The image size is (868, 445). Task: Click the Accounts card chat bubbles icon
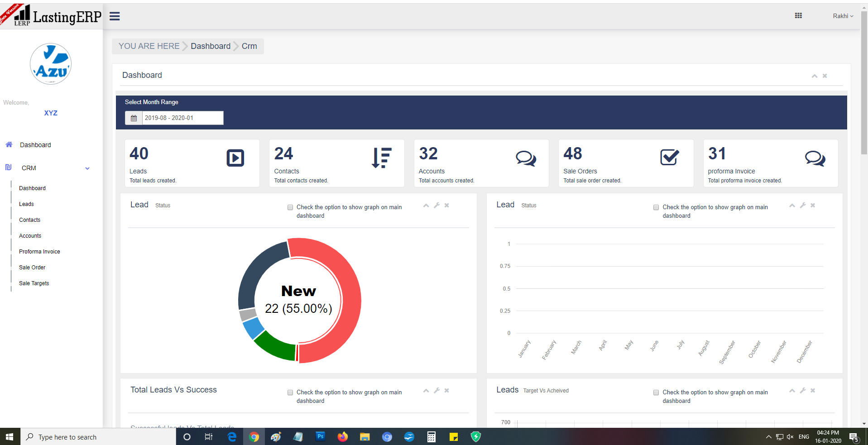(x=526, y=158)
